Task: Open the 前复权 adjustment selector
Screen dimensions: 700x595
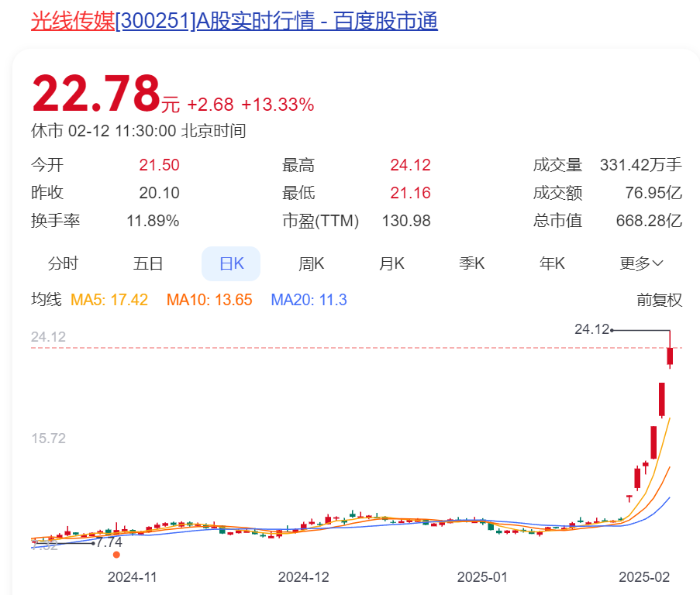Action: pos(659,300)
